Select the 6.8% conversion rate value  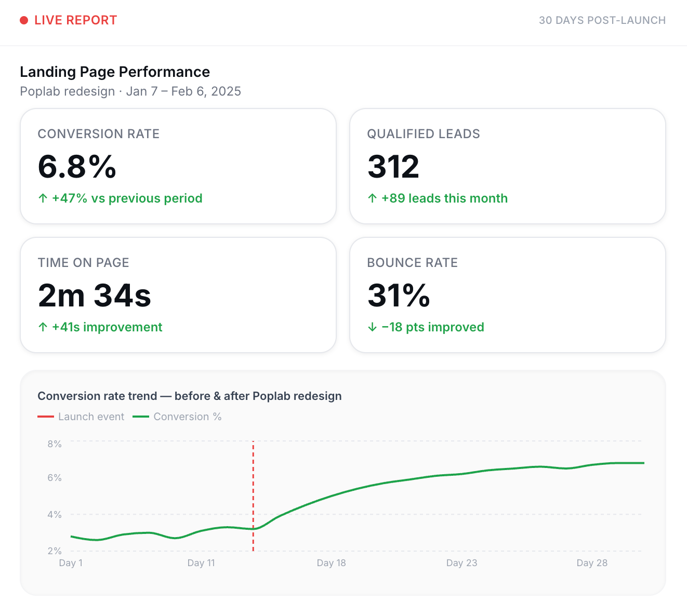click(x=77, y=167)
